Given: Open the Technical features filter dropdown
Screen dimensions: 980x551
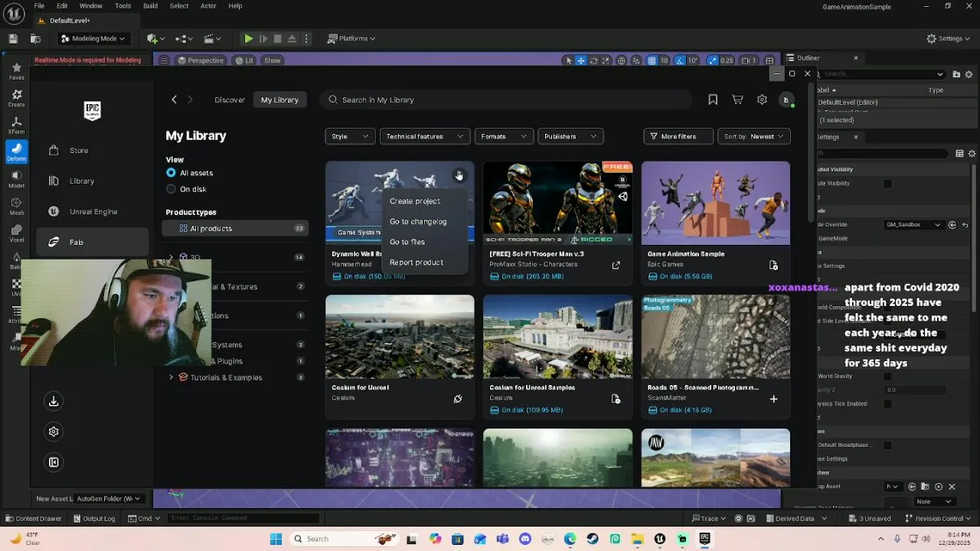Looking at the screenshot, I should (x=425, y=136).
